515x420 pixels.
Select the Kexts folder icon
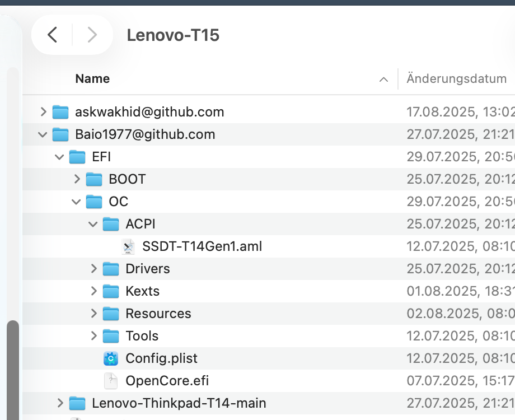point(111,291)
